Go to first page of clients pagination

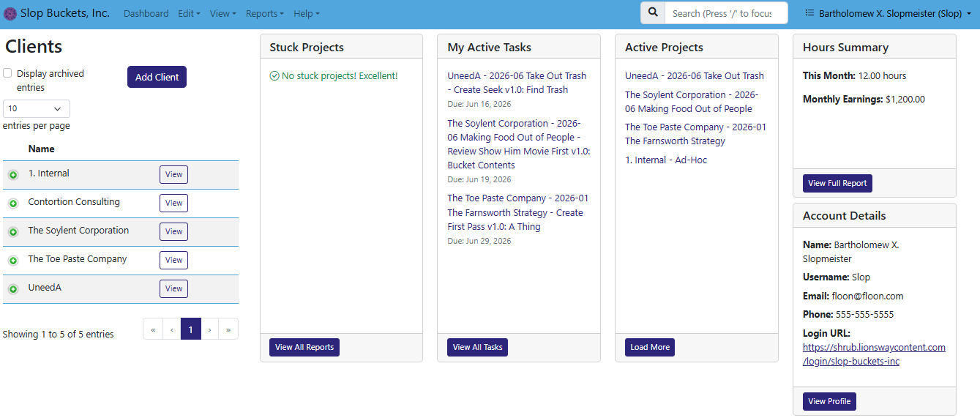click(x=153, y=329)
